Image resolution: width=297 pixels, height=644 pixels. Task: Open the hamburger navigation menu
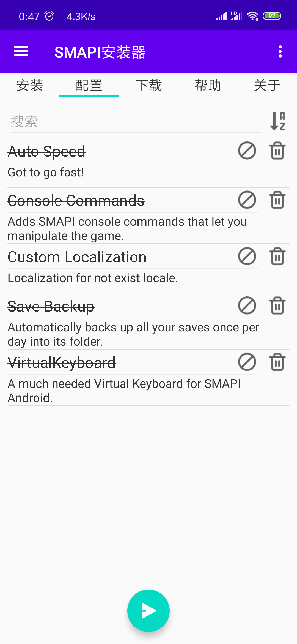click(21, 51)
